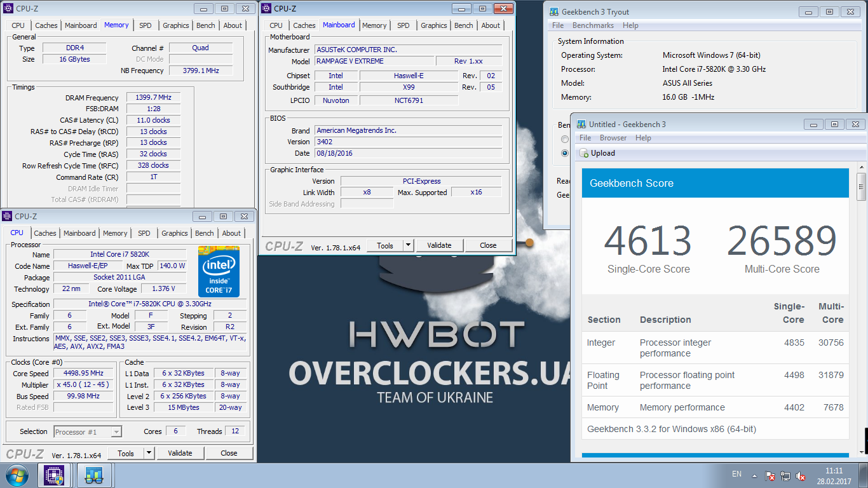Open File menu in Geekbench 3 Tryout
The height and width of the screenshot is (488, 868).
tap(558, 25)
